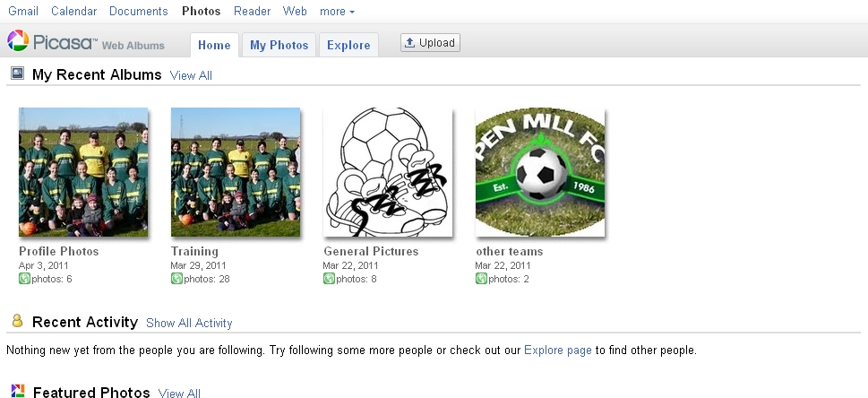Click the green public icon under General Pictures

tap(329, 278)
